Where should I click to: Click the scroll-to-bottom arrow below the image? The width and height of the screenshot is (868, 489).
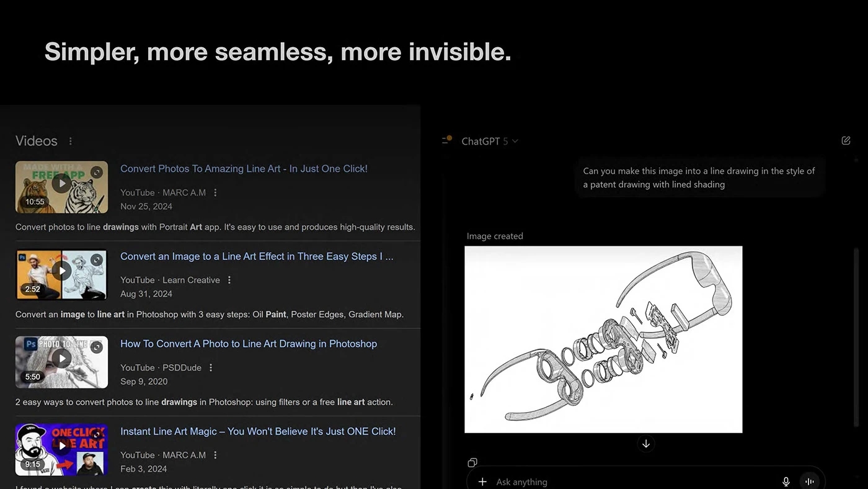tap(646, 444)
